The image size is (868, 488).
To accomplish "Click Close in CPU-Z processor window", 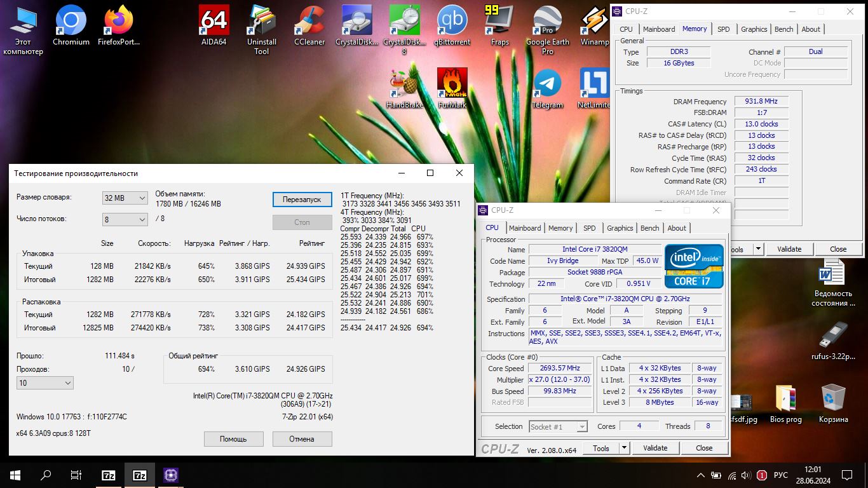I will click(x=704, y=448).
